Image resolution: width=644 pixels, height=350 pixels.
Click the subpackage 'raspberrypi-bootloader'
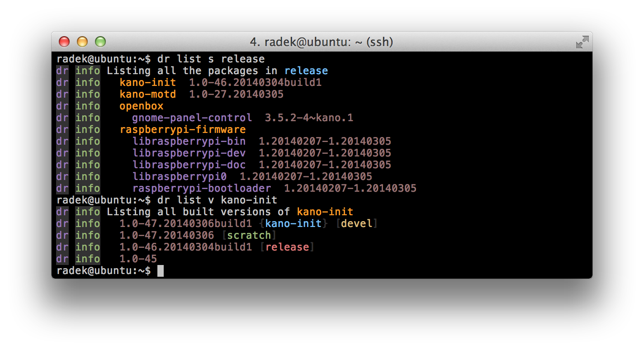point(202,188)
